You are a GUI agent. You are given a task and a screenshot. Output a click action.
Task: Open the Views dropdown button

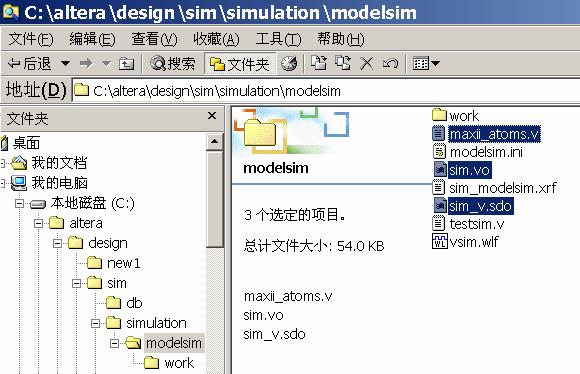[x=426, y=64]
